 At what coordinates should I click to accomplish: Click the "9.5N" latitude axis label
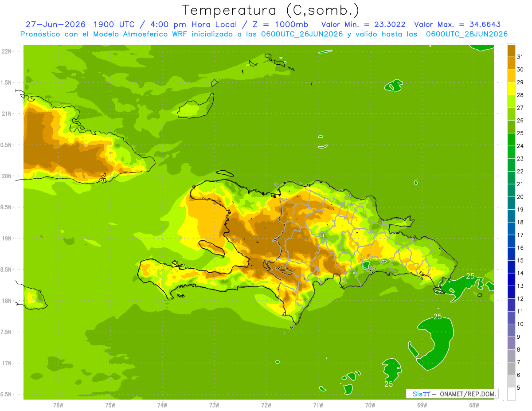pyautogui.click(x=6, y=207)
